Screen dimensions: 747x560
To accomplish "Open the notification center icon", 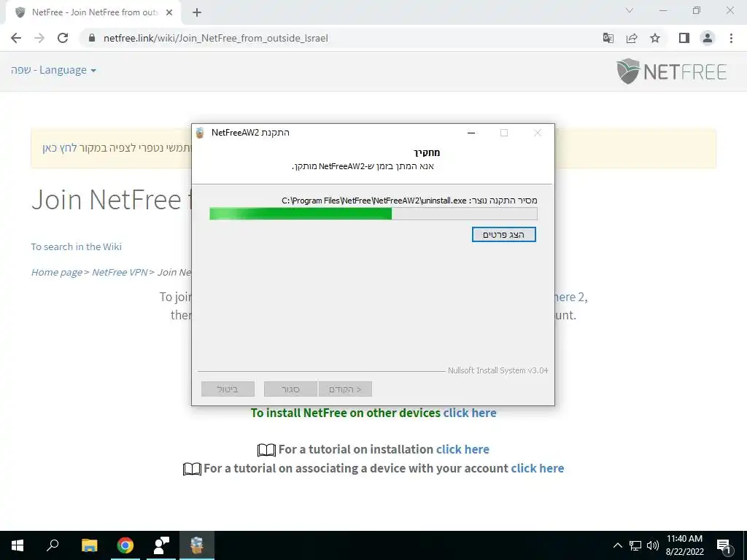I will point(724,545).
